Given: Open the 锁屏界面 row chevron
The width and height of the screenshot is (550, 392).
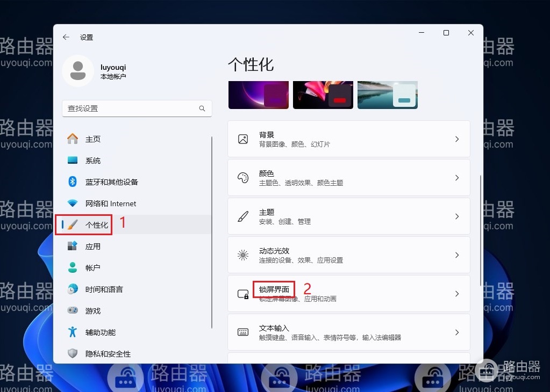Looking at the screenshot, I should click(x=456, y=294).
